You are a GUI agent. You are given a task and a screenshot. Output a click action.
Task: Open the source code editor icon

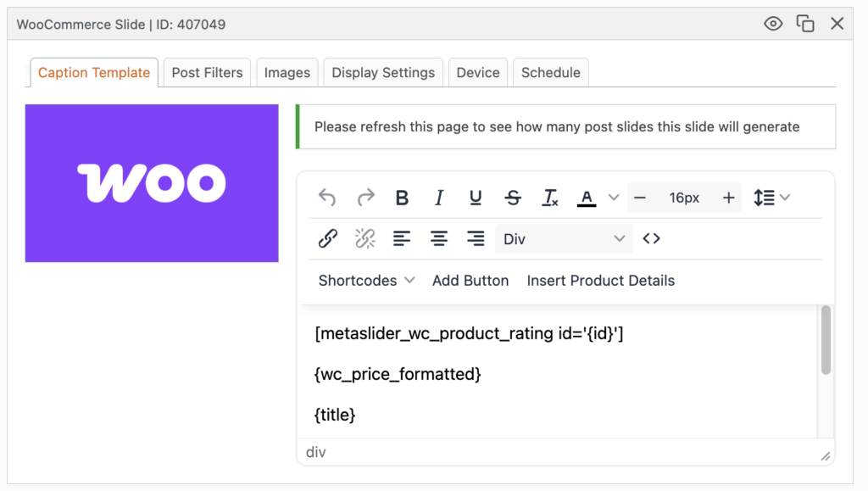point(651,238)
